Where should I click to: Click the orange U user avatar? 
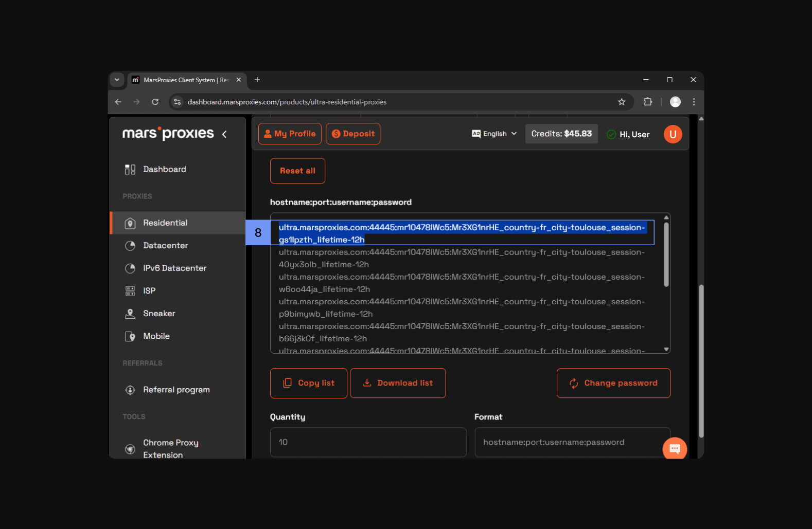673,134
